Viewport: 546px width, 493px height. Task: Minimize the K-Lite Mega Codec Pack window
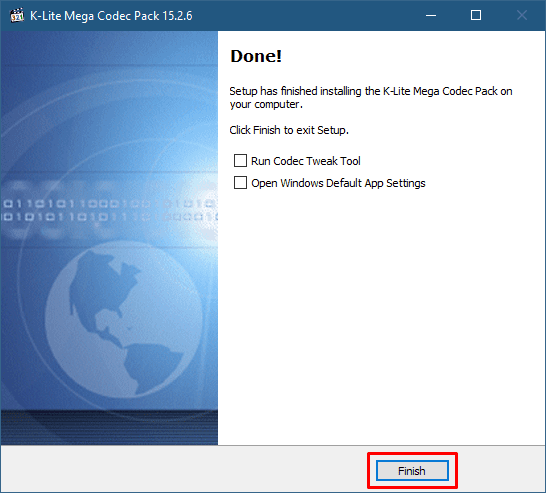431,15
